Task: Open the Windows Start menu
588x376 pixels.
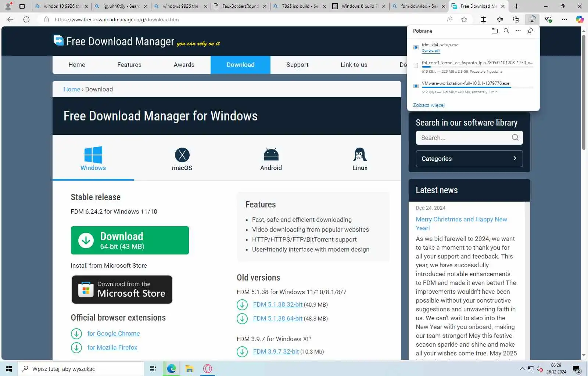Action: [x=9, y=369]
